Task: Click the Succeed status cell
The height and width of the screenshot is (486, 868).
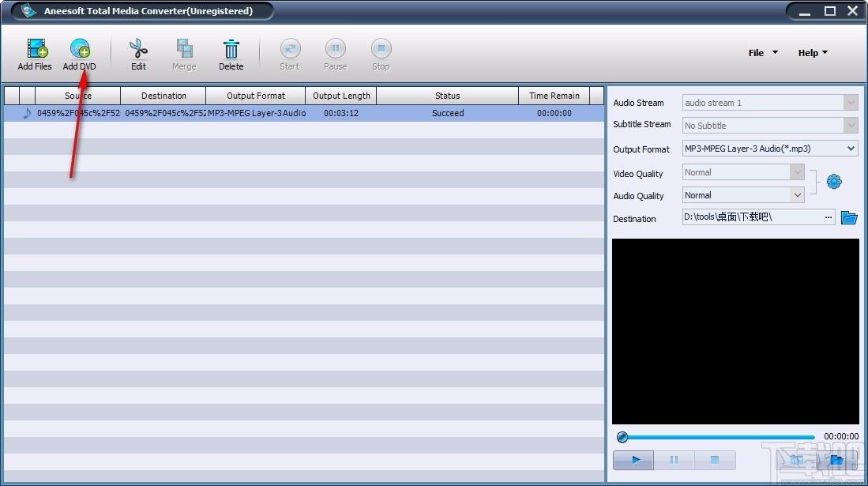Action: (x=448, y=113)
